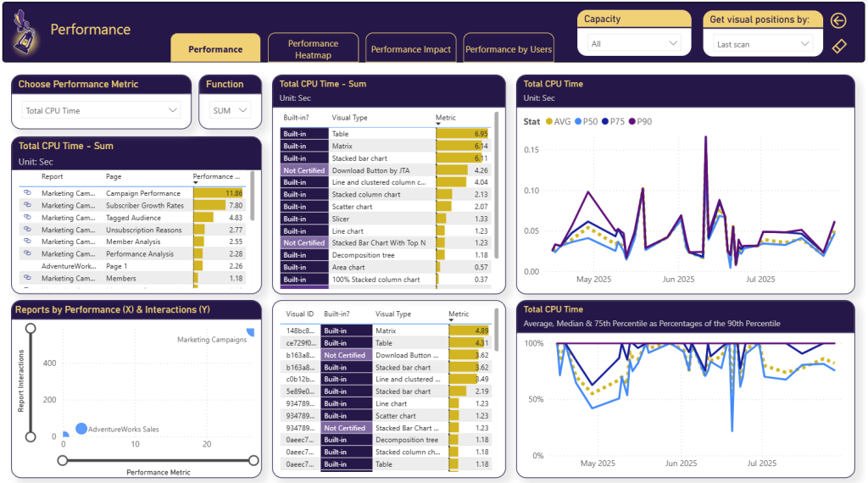Open the Performance by Users tab
The height and width of the screenshot is (483, 868).
(509, 49)
